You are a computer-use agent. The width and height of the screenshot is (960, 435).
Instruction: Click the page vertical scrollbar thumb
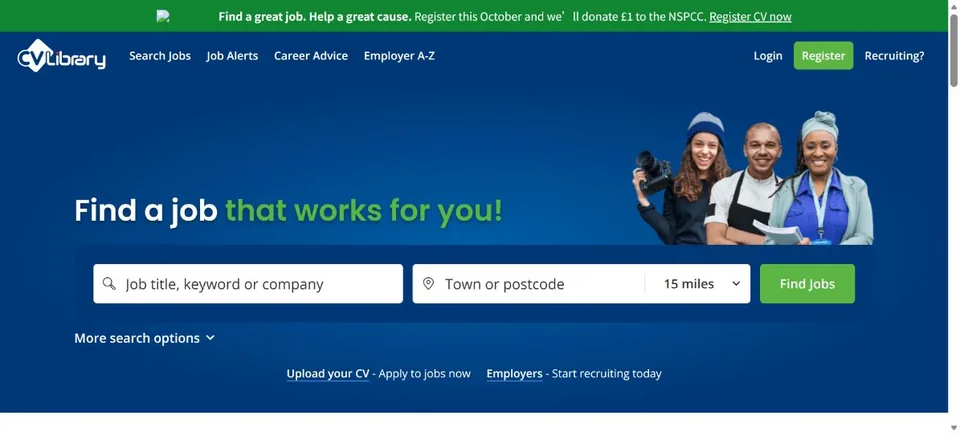coord(954,50)
